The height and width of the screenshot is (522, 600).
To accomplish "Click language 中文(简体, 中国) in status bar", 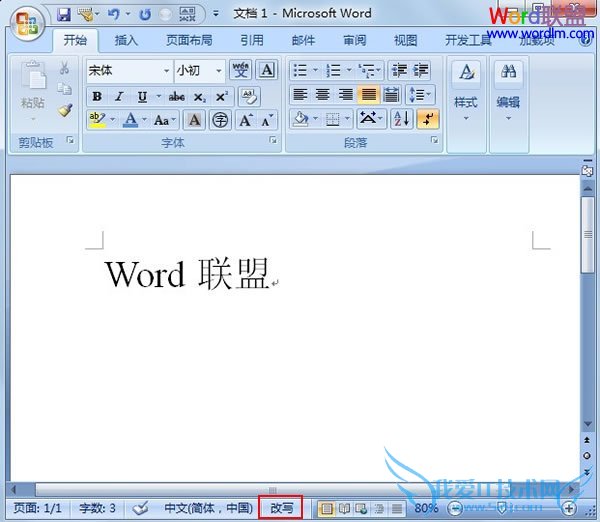I will point(209,508).
